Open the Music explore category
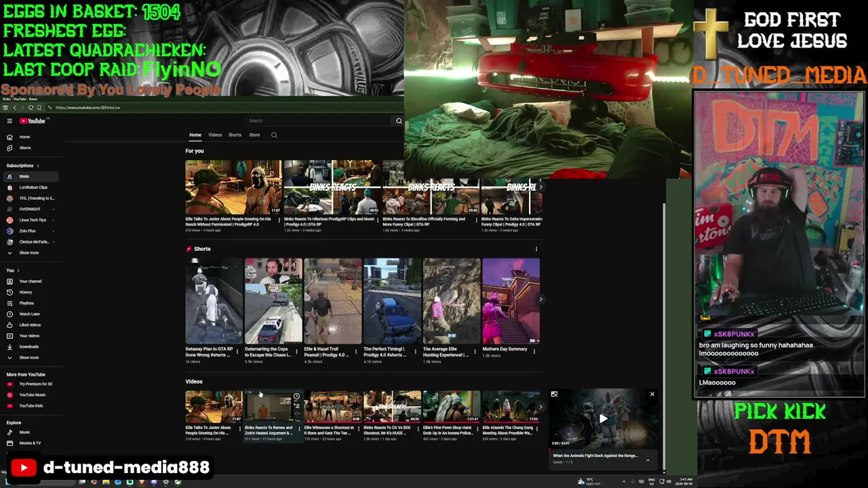This screenshot has width=868, height=488. tap(31, 432)
